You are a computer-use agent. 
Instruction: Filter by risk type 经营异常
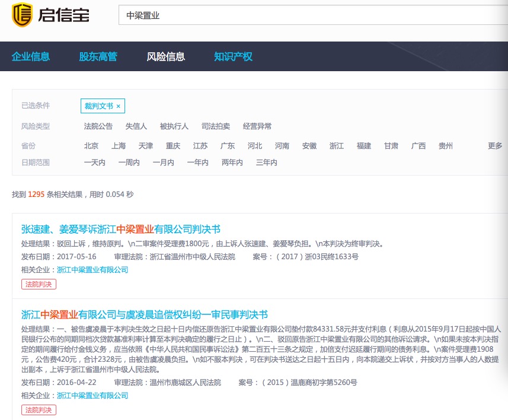pos(257,126)
